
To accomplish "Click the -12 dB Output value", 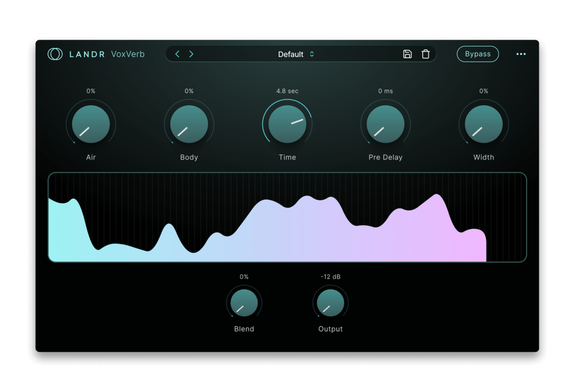I will [x=330, y=277].
